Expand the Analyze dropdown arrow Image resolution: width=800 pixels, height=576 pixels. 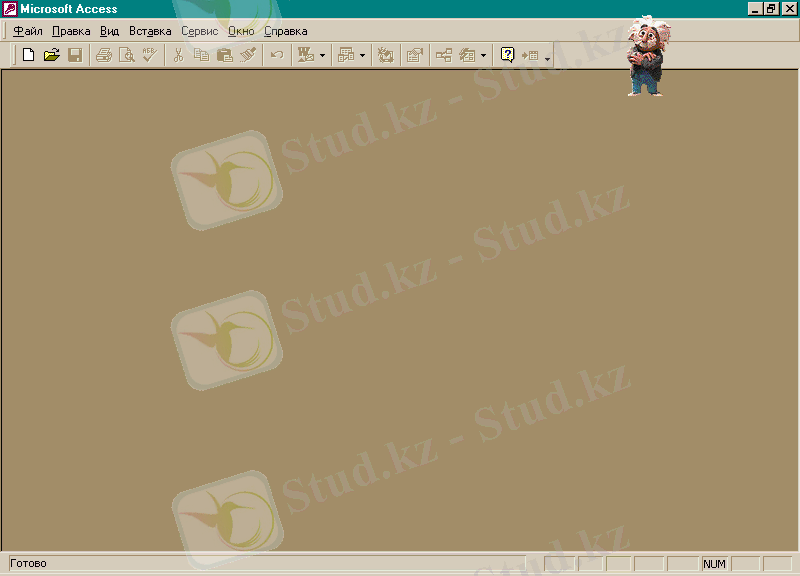tap(363, 55)
